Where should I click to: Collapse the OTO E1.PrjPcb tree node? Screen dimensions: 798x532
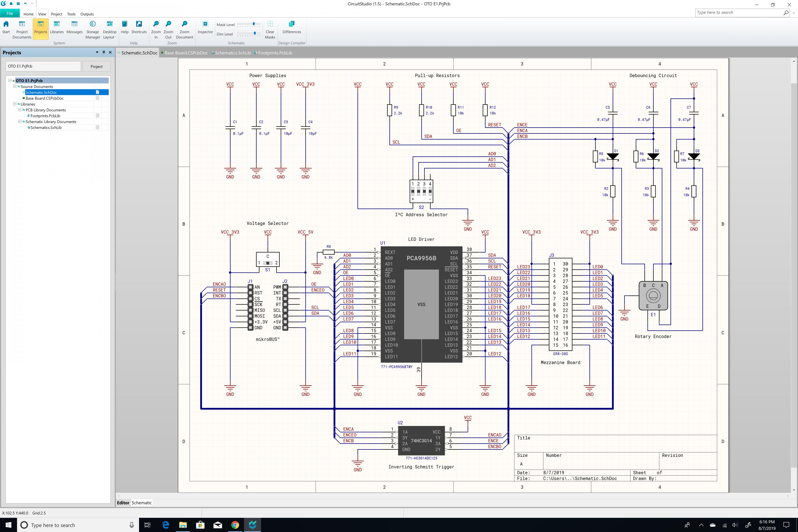pyautogui.click(x=10, y=80)
